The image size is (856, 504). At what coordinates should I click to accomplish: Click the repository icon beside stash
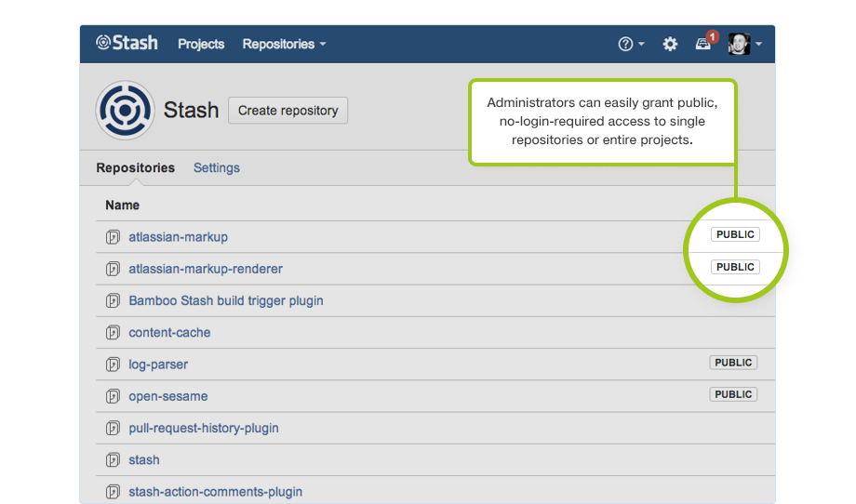tap(113, 460)
